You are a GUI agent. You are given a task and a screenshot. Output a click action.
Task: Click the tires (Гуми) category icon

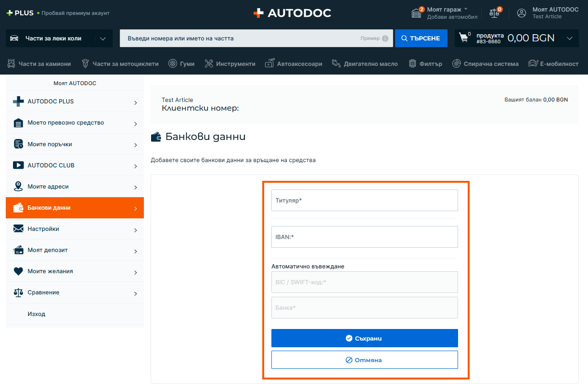(173, 63)
